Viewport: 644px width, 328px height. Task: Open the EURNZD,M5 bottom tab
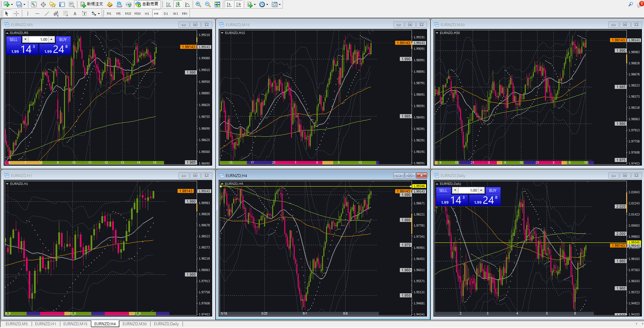point(16,324)
